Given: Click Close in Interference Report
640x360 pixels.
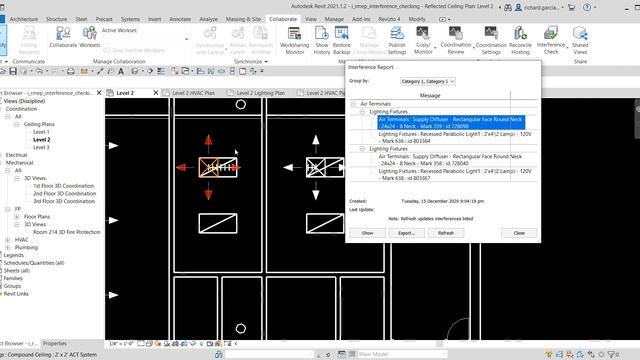Looking at the screenshot, I should pos(519,233).
